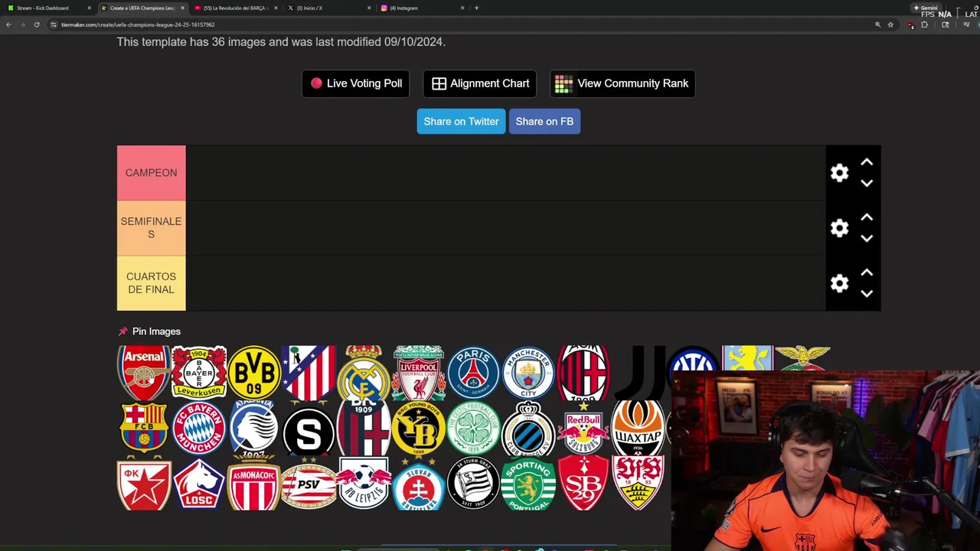Open the Alignment Chart
Image resolution: width=980 pixels, height=551 pixels.
(480, 83)
